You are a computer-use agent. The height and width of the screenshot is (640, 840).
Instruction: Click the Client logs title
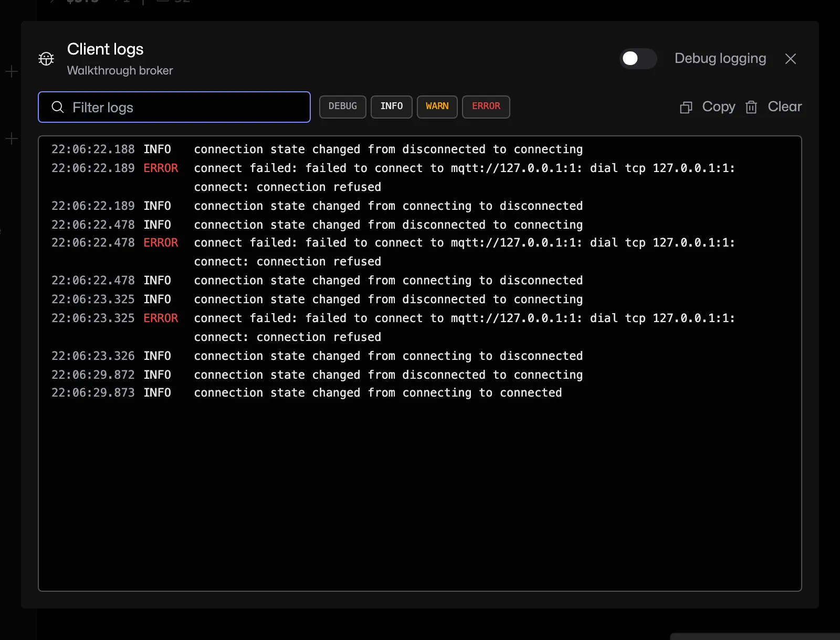point(106,49)
